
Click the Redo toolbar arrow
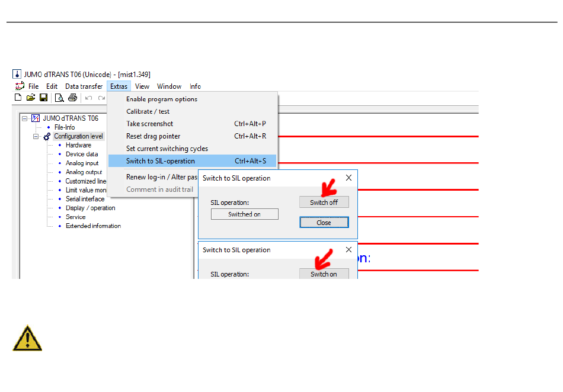pyautogui.click(x=101, y=98)
